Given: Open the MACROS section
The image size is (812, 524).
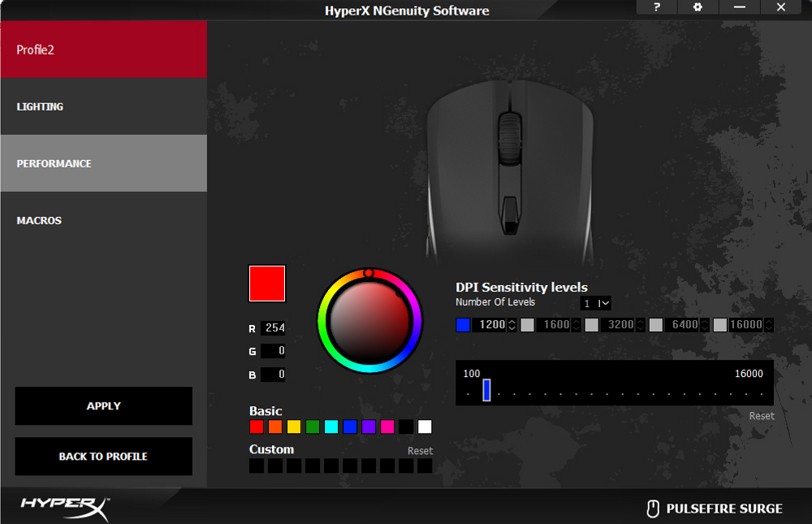Looking at the screenshot, I should [104, 220].
